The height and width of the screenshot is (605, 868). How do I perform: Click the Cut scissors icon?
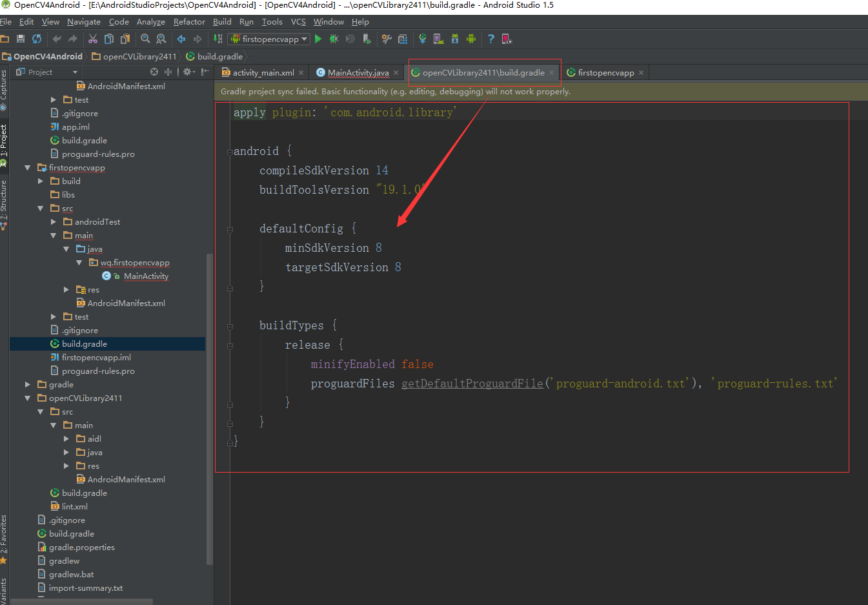[x=93, y=39]
